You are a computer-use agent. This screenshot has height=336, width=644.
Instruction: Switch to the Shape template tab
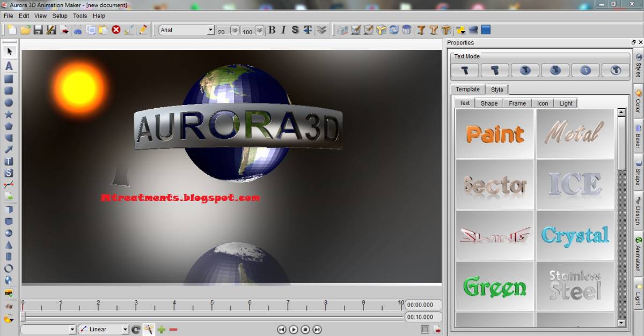click(489, 103)
